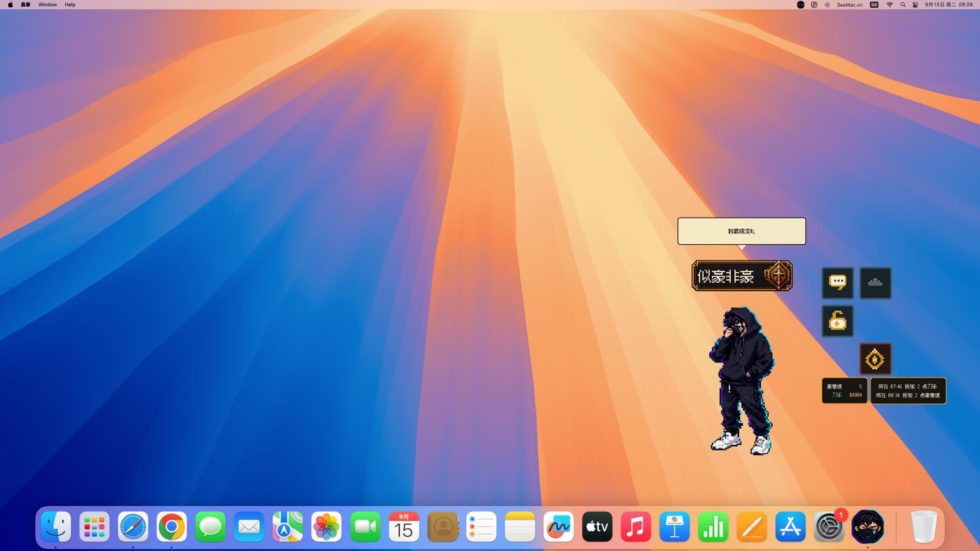
Task: Click the hooded avatar app in Dock
Action: click(868, 527)
